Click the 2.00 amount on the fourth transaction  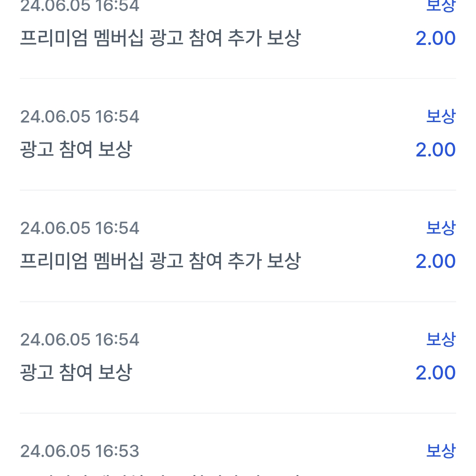coord(434,372)
